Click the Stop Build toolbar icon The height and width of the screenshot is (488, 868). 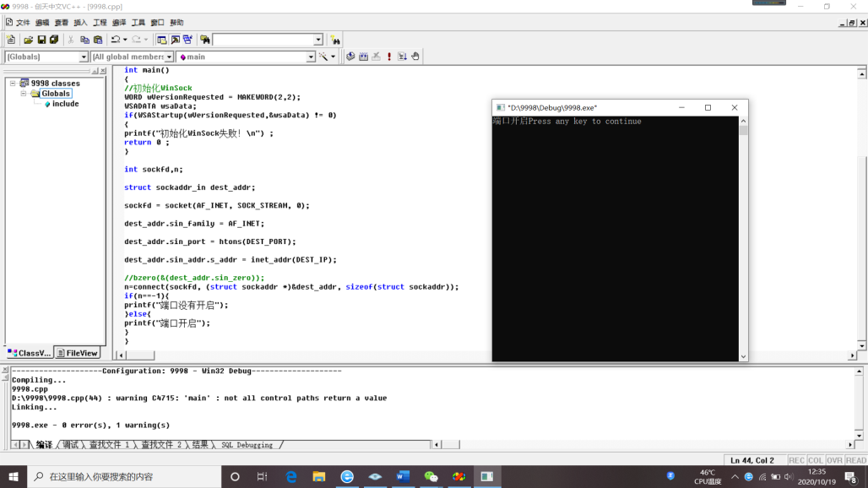[377, 57]
